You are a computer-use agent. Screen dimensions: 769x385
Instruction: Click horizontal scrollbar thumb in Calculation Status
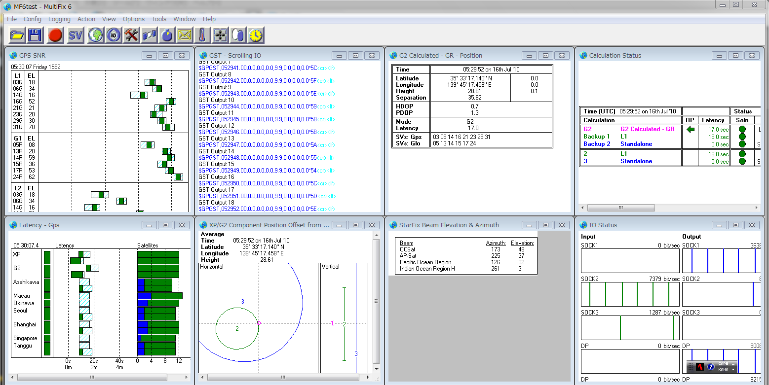click(x=620, y=208)
